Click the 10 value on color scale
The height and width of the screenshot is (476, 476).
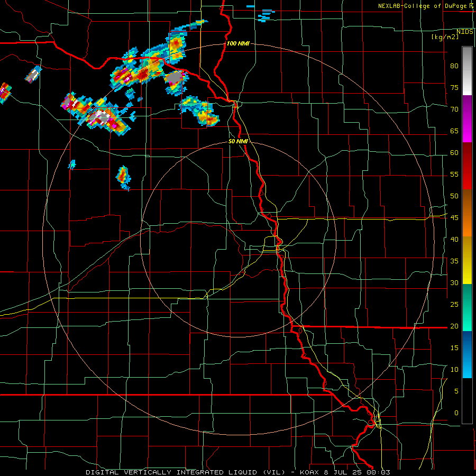(x=454, y=370)
